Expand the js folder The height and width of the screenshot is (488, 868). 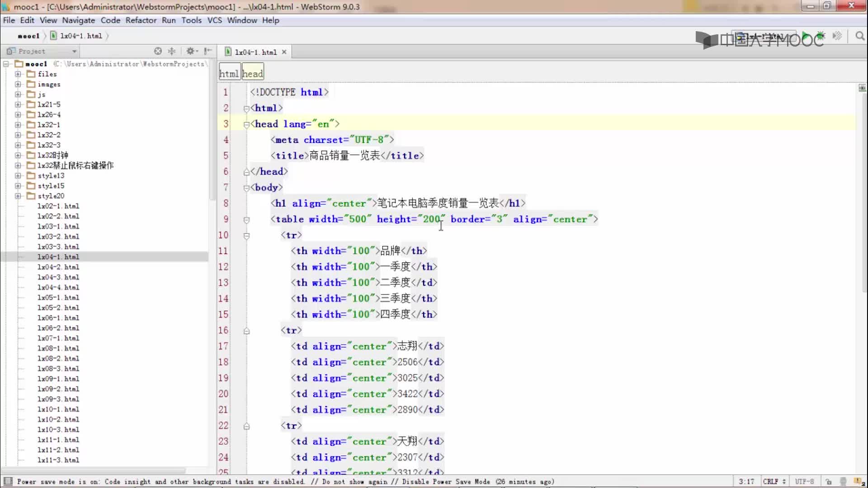(18, 94)
